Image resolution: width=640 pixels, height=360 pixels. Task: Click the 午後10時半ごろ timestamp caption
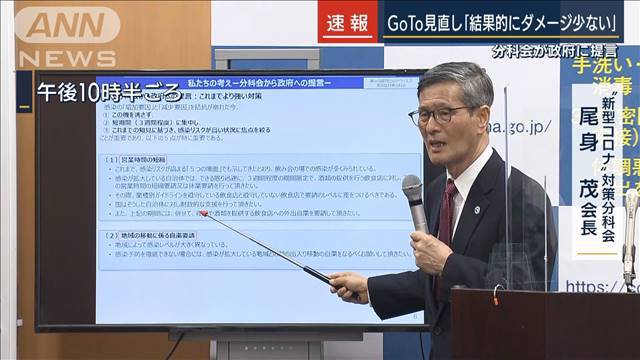(109, 92)
